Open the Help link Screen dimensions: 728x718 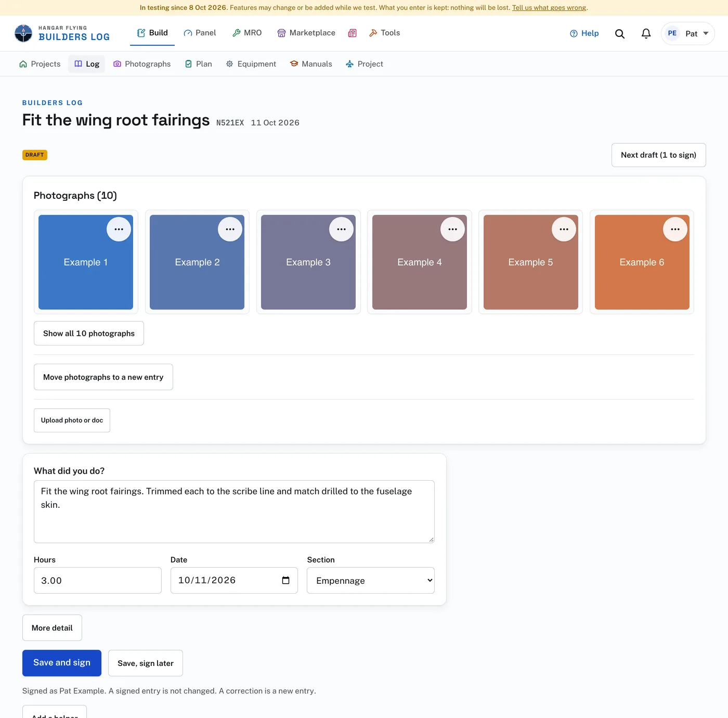coord(584,33)
